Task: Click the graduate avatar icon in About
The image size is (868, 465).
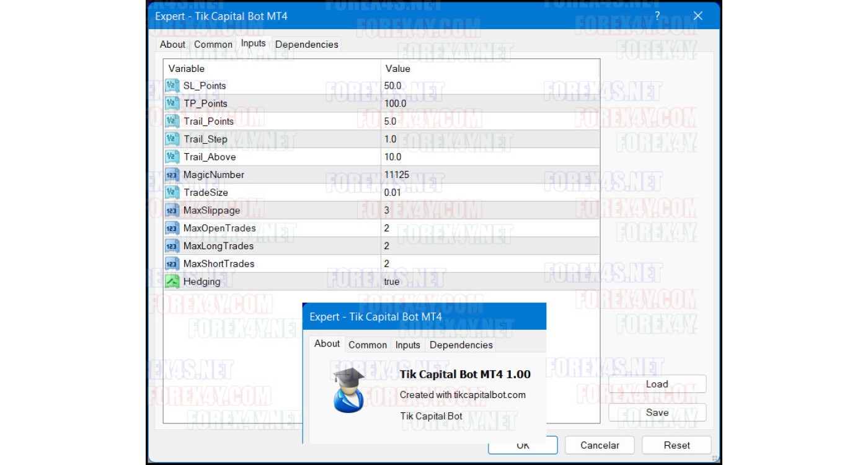Action: click(348, 390)
